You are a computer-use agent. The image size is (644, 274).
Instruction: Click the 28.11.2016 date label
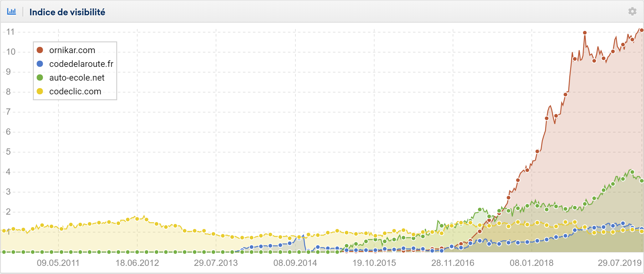pyautogui.click(x=453, y=263)
